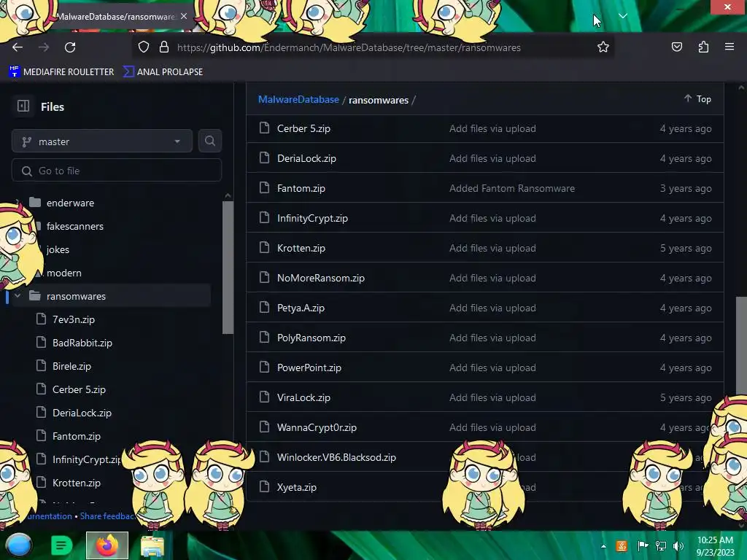The image size is (747, 560).
Task: Click the folder icon beside ransomwares in tree
Action: coord(35,296)
